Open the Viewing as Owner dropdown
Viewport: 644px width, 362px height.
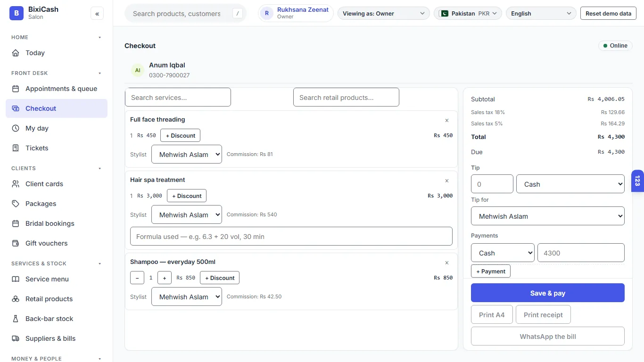[384, 14]
